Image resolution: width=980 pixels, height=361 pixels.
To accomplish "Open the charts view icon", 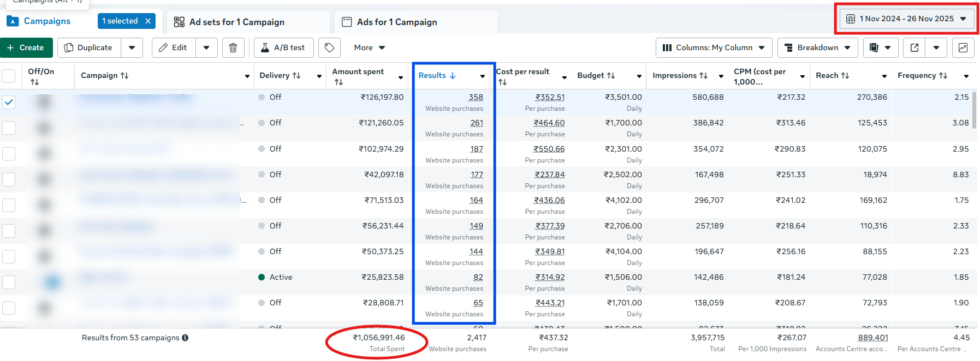I will click(963, 48).
